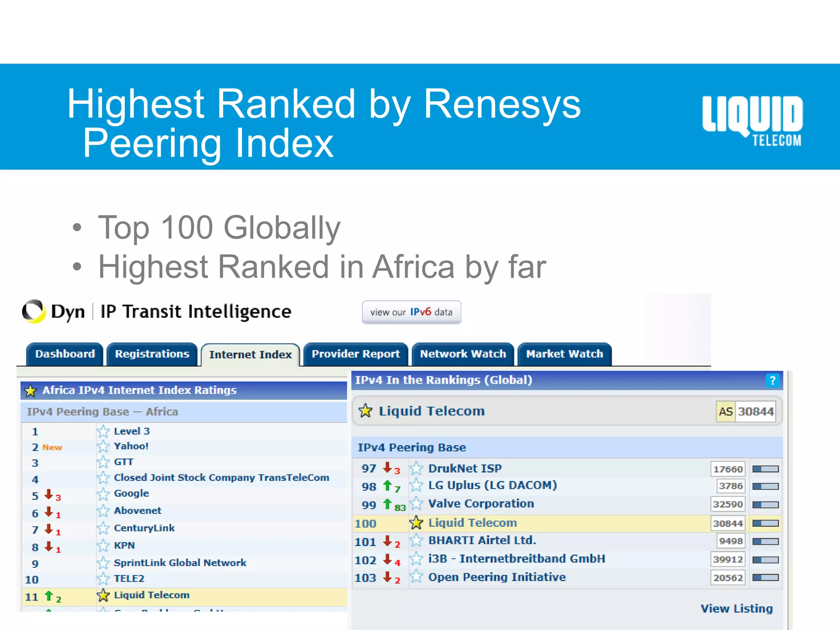Click AS number box 9498

pos(730,541)
